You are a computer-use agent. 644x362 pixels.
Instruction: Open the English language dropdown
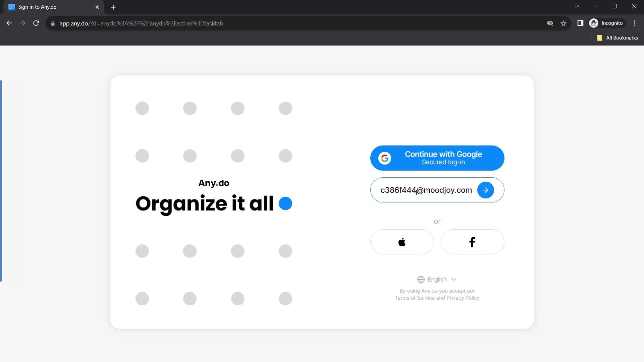pos(437,280)
